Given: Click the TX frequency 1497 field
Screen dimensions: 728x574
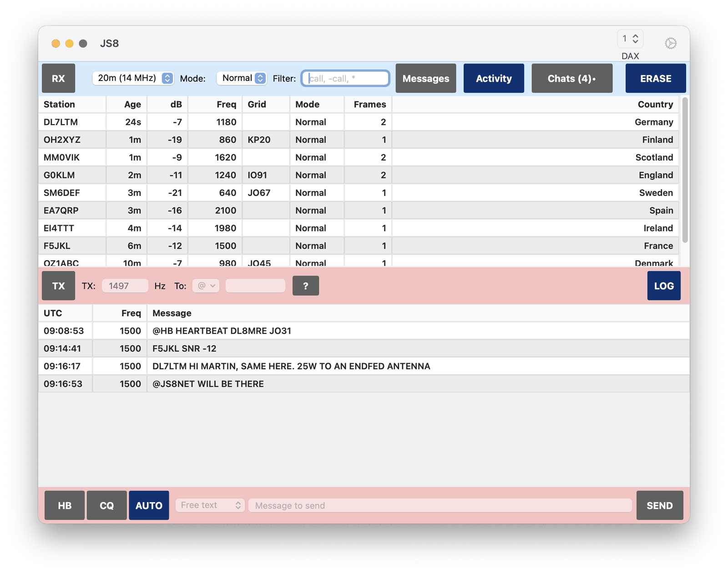Looking at the screenshot, I should pos(125,286).
